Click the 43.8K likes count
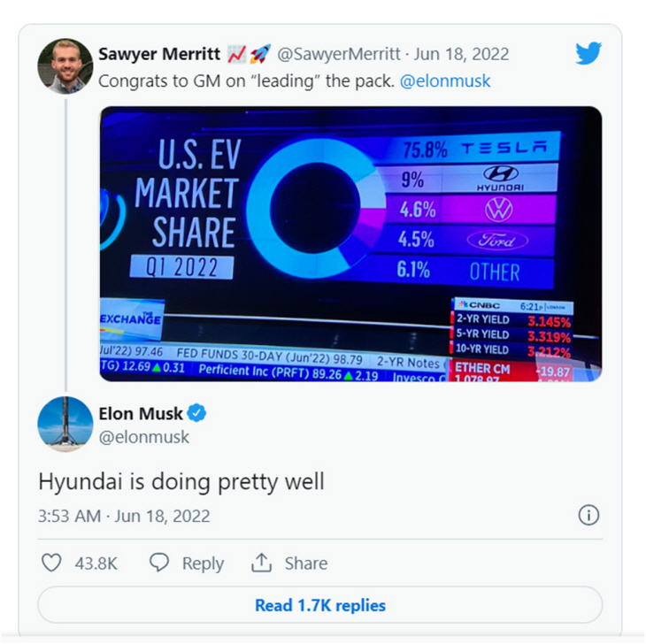 94,563
